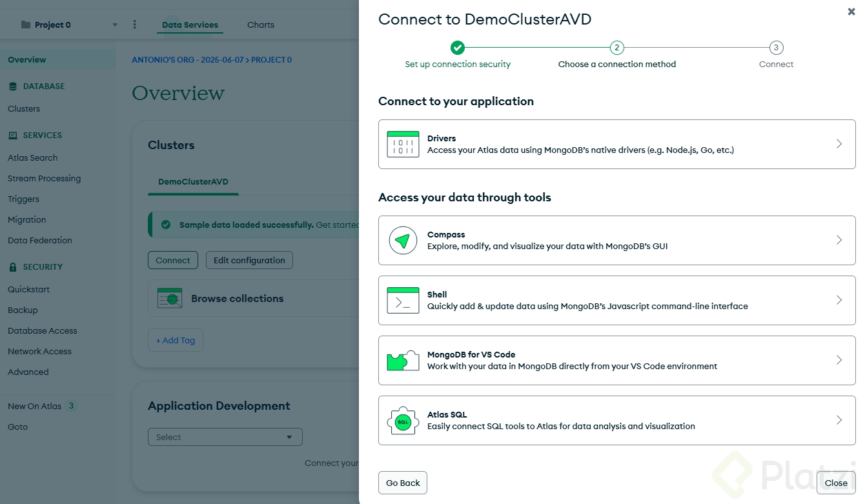Open the three-dot project options menu

(134, 25)
